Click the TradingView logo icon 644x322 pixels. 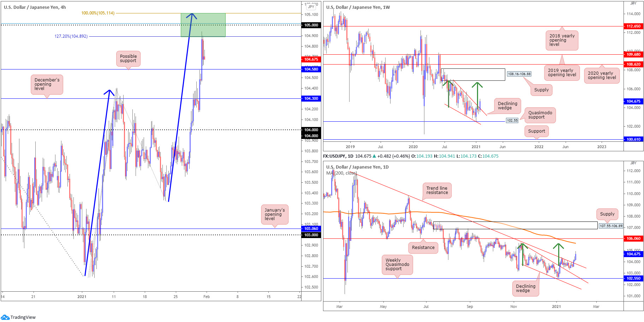(5, 317)
